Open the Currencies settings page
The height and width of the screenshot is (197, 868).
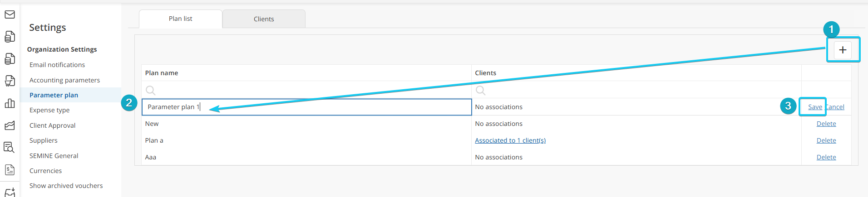pyautogui.click(x=45, y=171)
